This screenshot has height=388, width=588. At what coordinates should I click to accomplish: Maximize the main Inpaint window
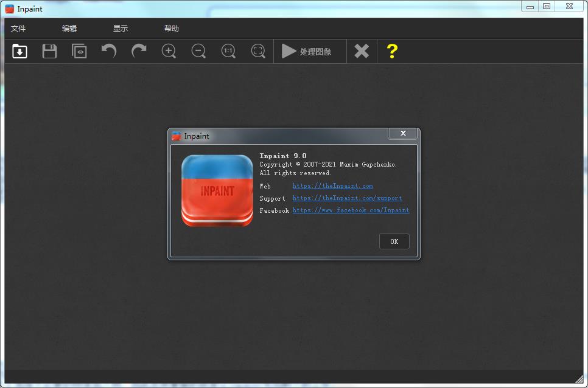click(547, 6)
